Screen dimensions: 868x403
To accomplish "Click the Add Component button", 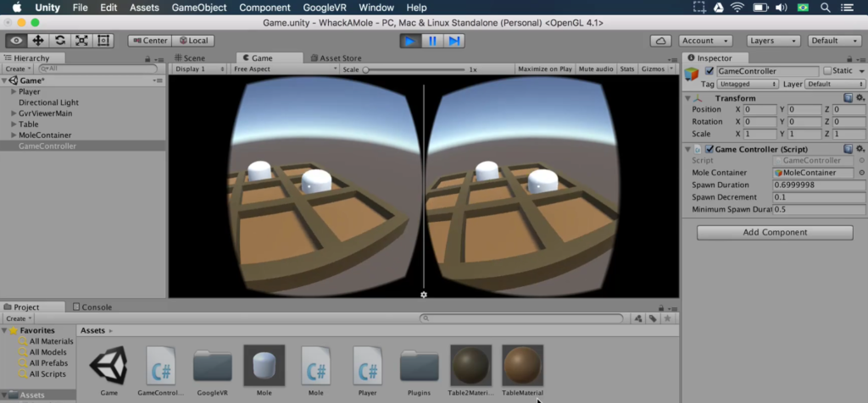I will pos(774,232).
